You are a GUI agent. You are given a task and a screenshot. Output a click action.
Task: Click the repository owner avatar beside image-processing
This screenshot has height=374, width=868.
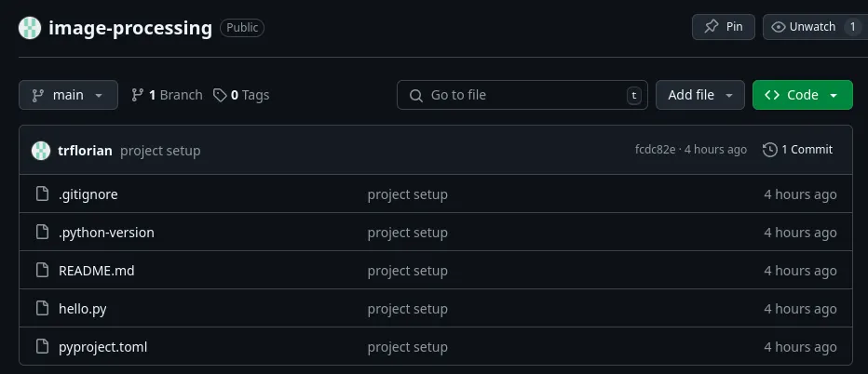(x=30, y=28)
